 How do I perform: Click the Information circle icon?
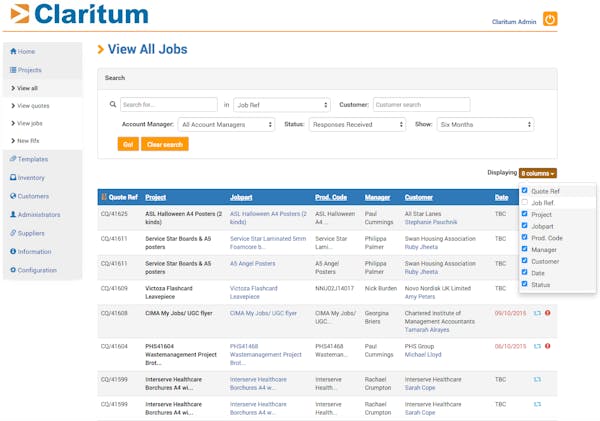coord(13,251)
